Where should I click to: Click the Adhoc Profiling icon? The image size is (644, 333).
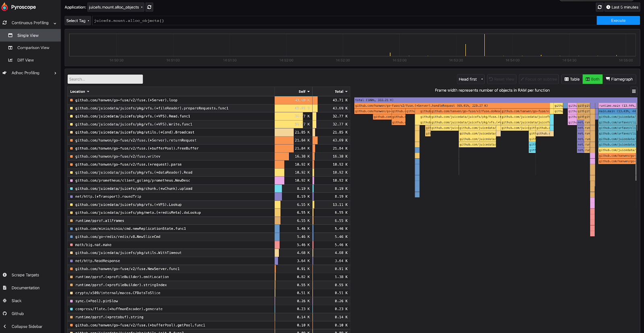5,73
